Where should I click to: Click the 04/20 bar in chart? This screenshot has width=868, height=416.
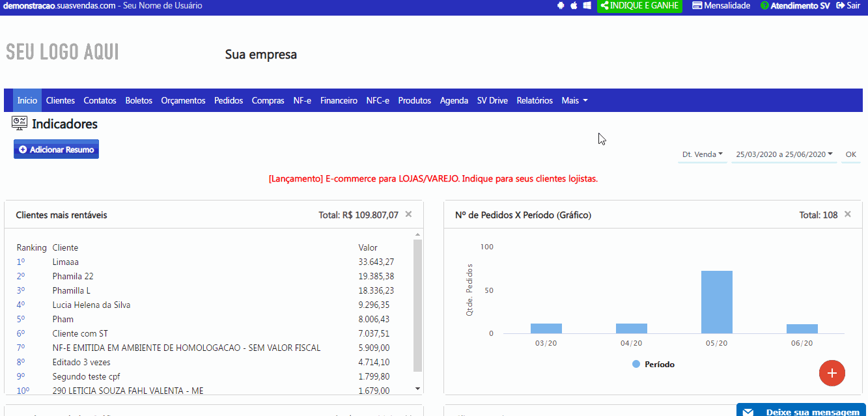coord(632,329)
